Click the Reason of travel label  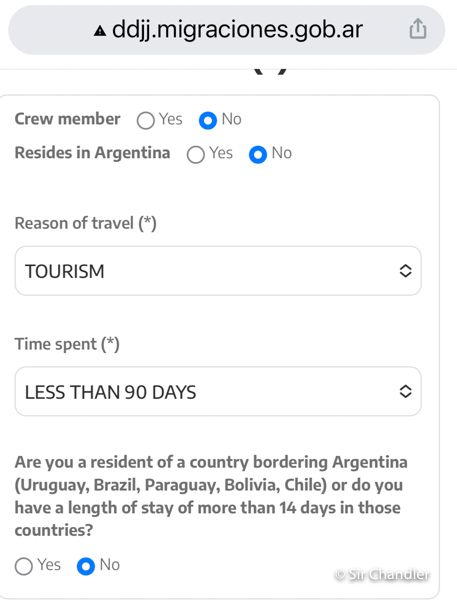click(x=85, y=223)
